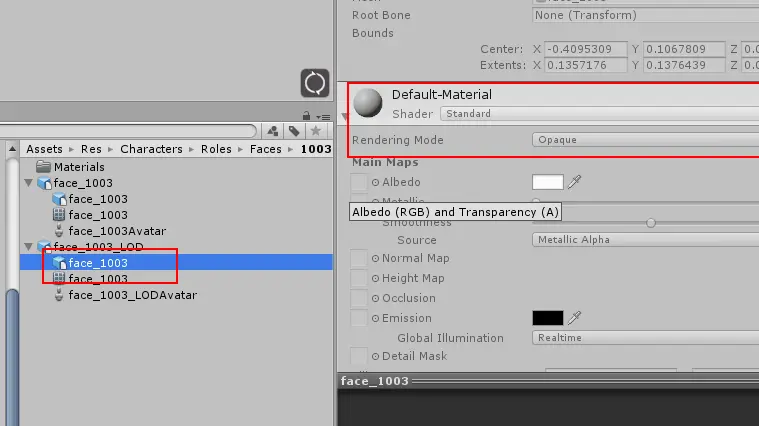
Task: Open the Shader dropdown set to Standard
Action: [x=599, y=114]
